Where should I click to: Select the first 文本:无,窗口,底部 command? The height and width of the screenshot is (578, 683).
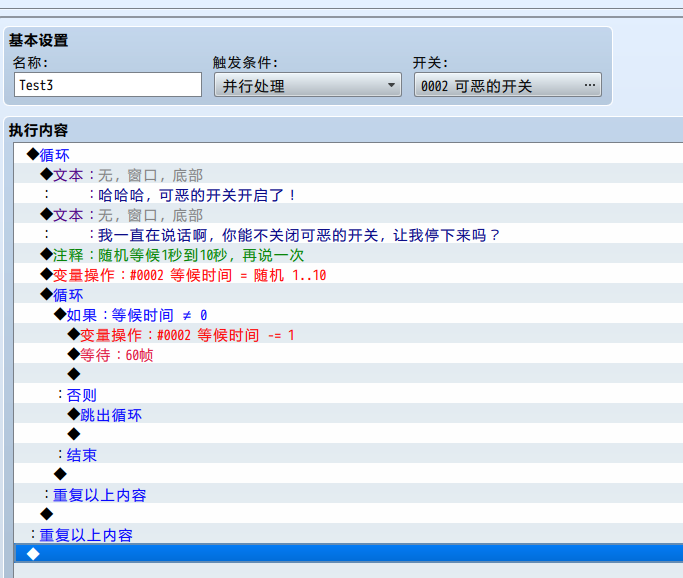pos(348,174)
